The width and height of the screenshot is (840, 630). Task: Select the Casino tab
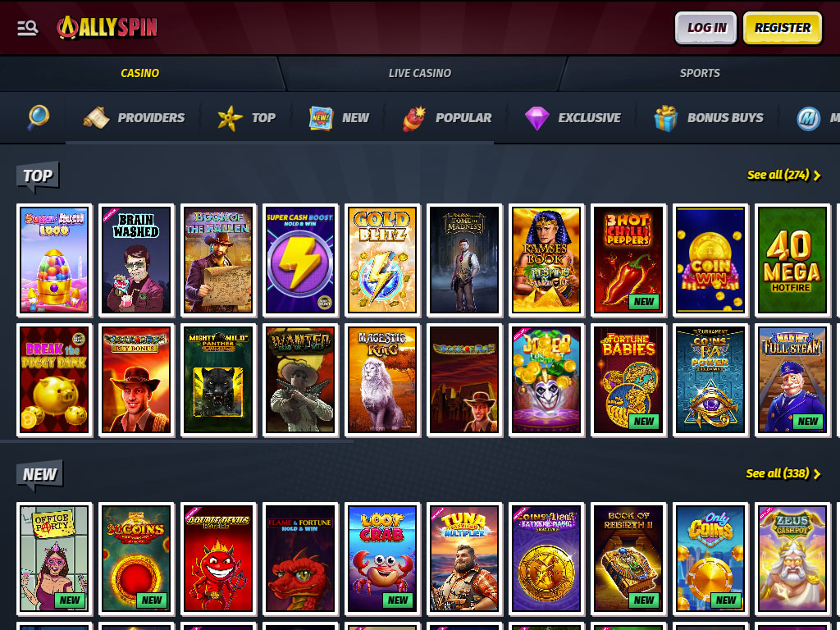point(139,73)
